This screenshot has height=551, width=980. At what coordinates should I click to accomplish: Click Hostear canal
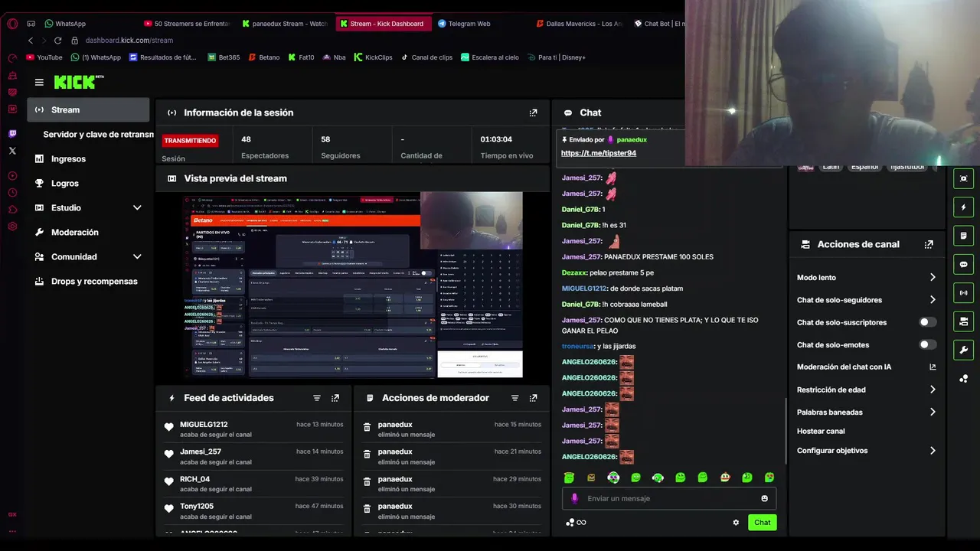[821, 431]
